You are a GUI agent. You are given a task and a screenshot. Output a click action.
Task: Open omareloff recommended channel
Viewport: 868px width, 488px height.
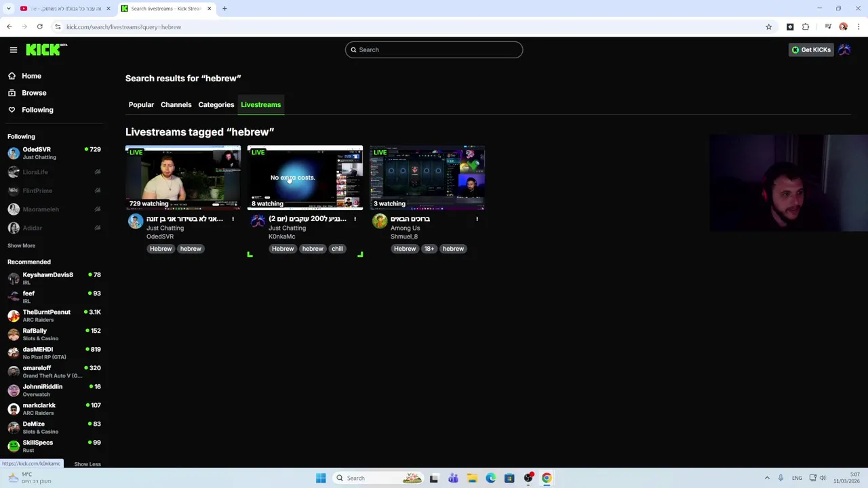[x=54, y=371]
